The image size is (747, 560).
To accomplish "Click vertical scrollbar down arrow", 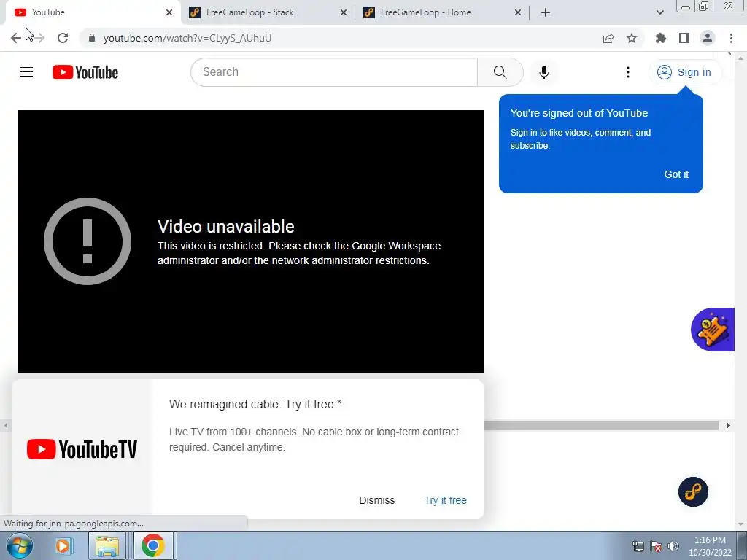I will [x=741, y=524].
